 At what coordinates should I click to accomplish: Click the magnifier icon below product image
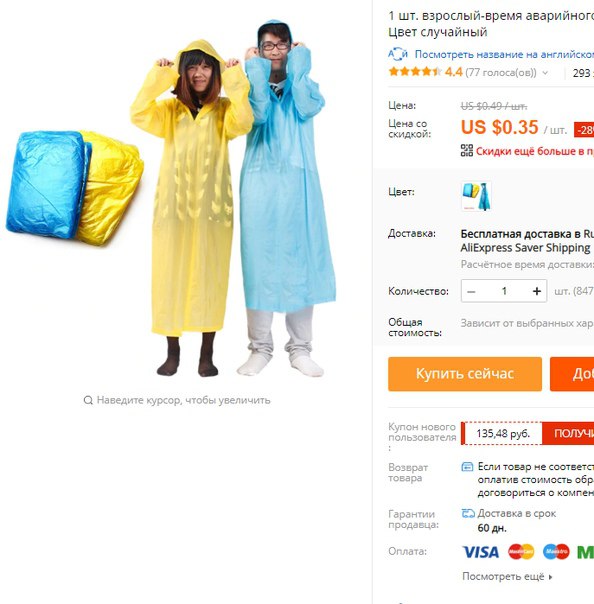(x=88, y=400)
